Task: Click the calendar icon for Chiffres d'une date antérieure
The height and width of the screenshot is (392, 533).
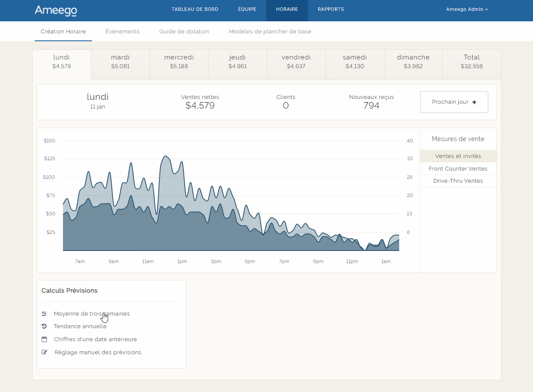Action: [x=44, y=339]
